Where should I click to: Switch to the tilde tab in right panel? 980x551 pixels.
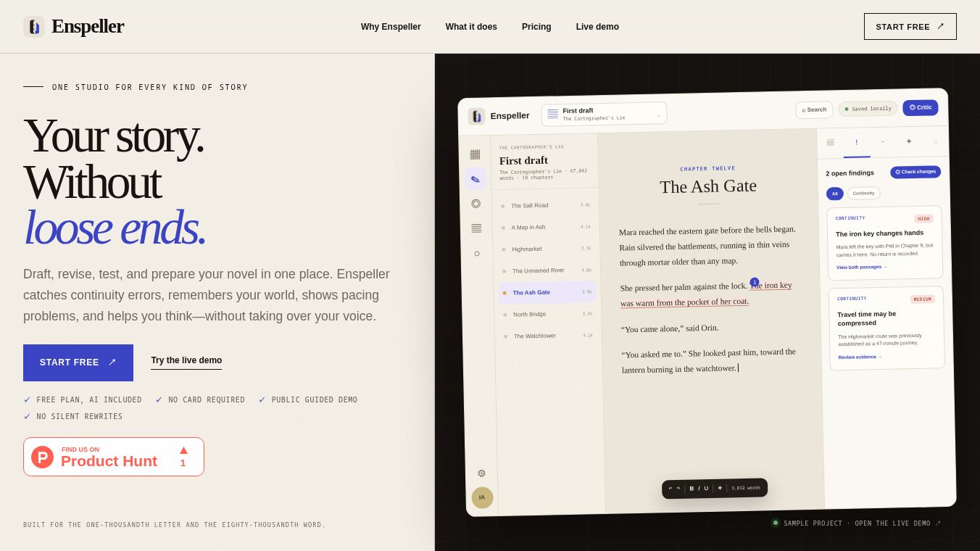pyautogui.click(x=882, y=142)
